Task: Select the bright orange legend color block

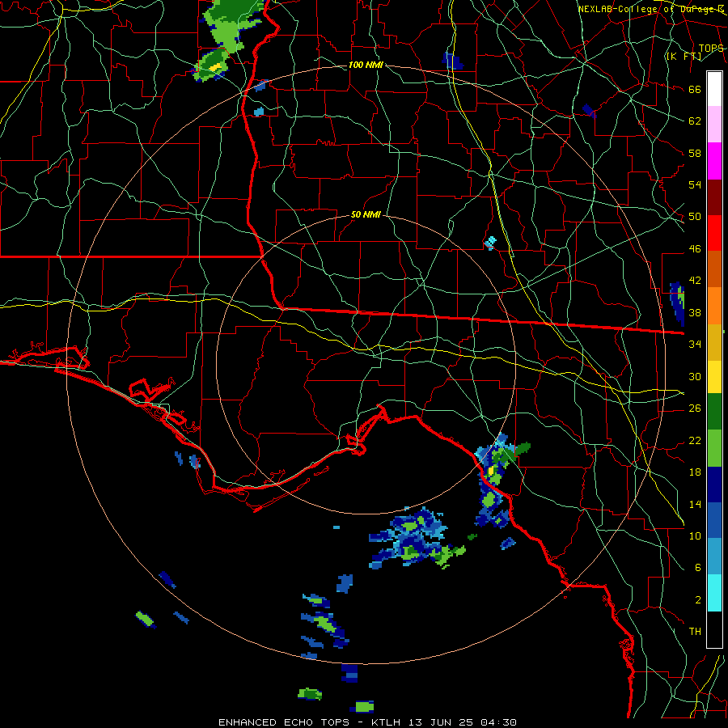Action: [714, 306]
